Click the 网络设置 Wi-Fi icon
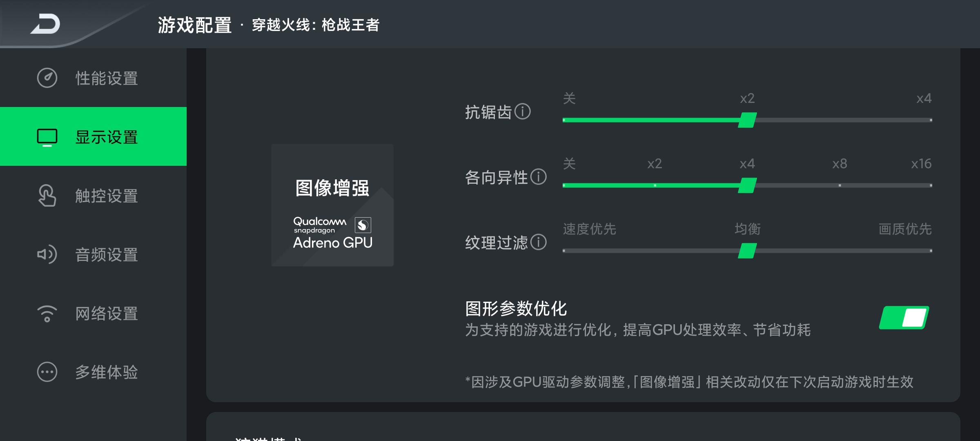The image size is (980, 441). (47, 314)
